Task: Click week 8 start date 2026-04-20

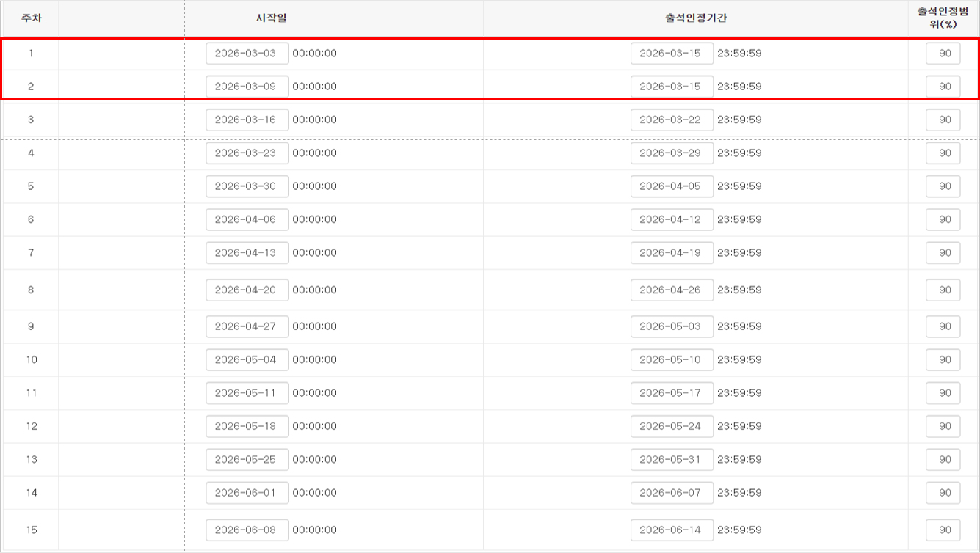Action: tap(247, 290)
